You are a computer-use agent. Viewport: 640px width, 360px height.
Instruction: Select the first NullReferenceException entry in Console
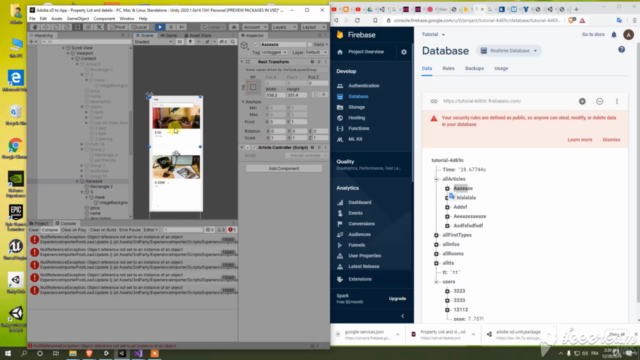tap(133, 240)
